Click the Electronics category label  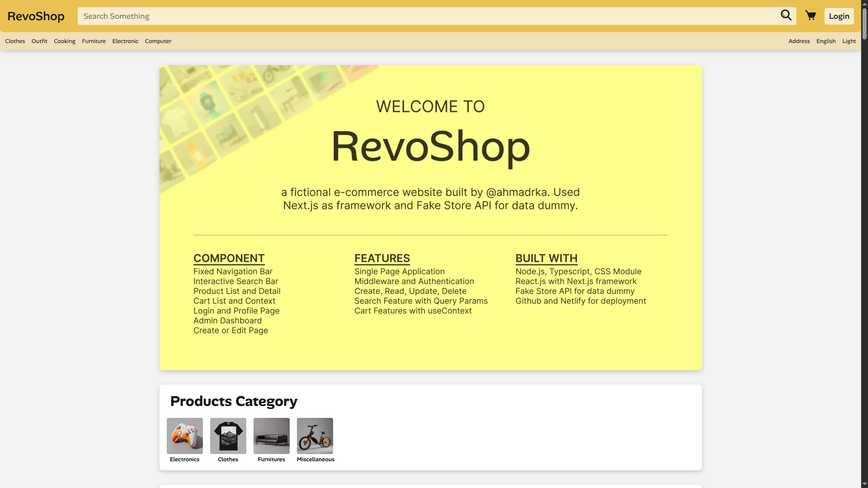click(x=184, y=459)
